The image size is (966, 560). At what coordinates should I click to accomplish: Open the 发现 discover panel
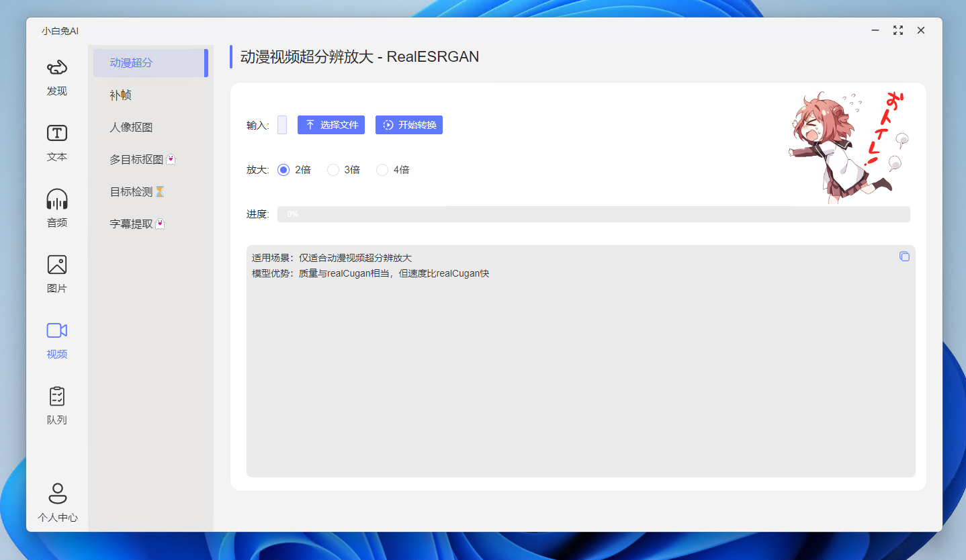tap(56, 76)
